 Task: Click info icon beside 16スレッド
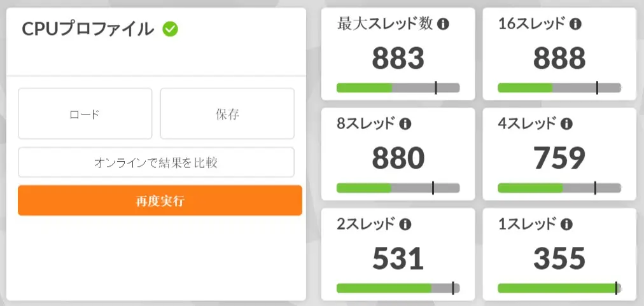click(x=575, y=24)
